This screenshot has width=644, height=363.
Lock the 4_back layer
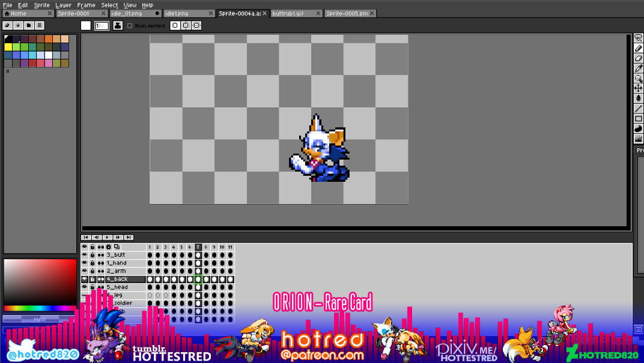tap(93, 279)
